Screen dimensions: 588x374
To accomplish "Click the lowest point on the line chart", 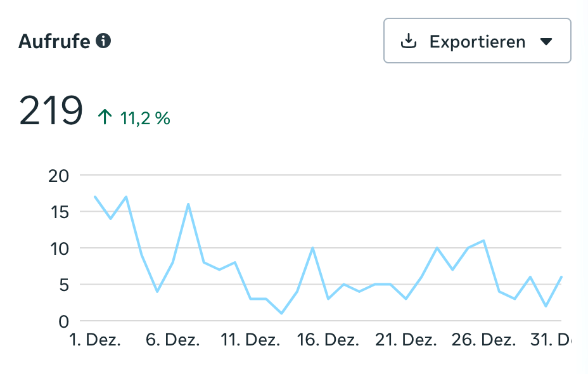I will [x=281, y=313].
